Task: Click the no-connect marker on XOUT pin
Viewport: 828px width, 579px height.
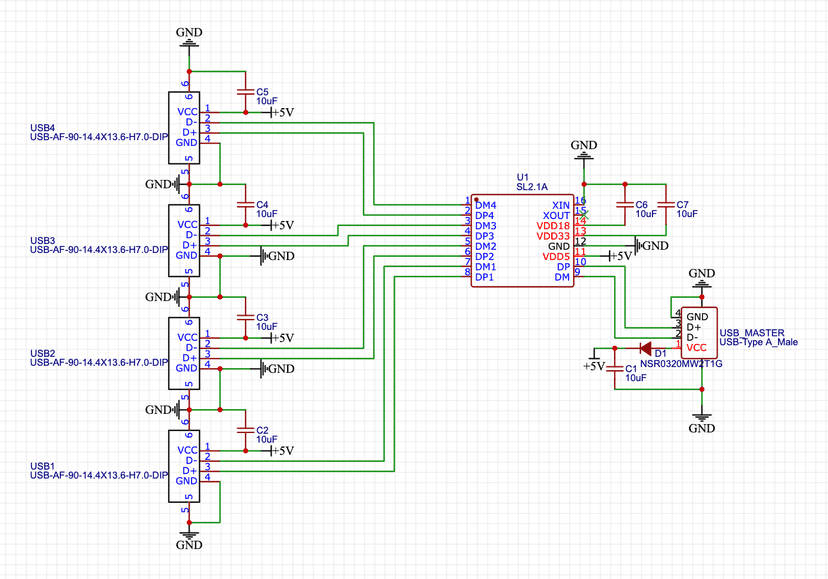Action: (x=585, y=215)
